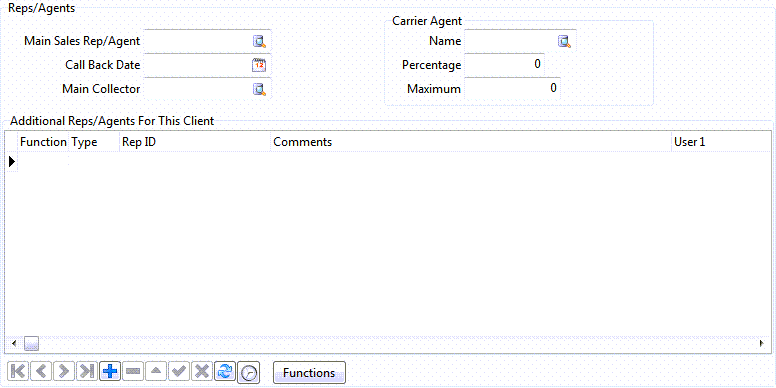This screenshot has width=776, height=388.
Task: Jump to last record in navigator
Action: [x=87, y=371]
